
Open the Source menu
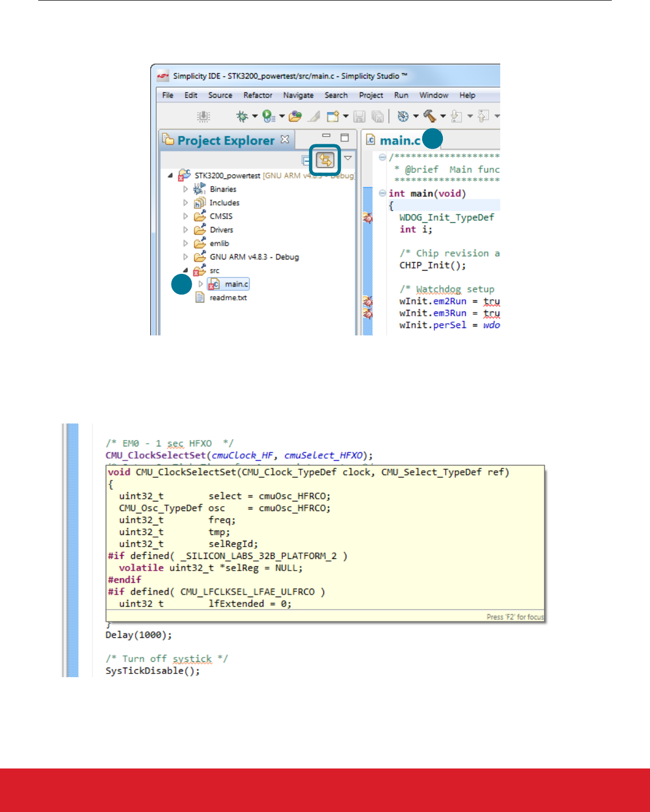pos(220,95)
